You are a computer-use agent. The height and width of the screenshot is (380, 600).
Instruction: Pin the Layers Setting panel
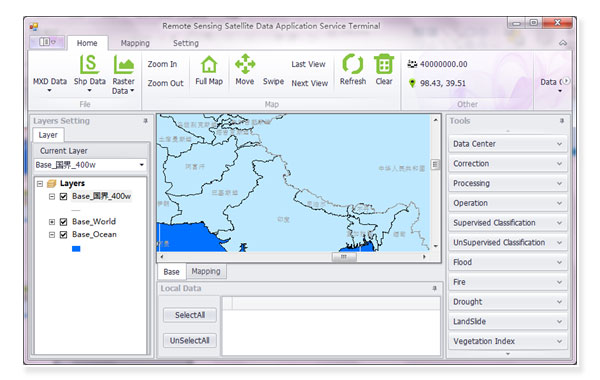tap(145, 121)
